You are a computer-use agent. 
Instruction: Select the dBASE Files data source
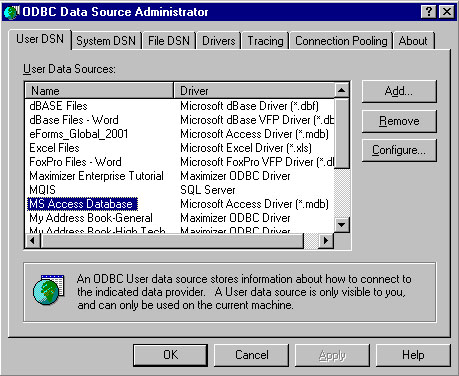(x=58, y=106)
